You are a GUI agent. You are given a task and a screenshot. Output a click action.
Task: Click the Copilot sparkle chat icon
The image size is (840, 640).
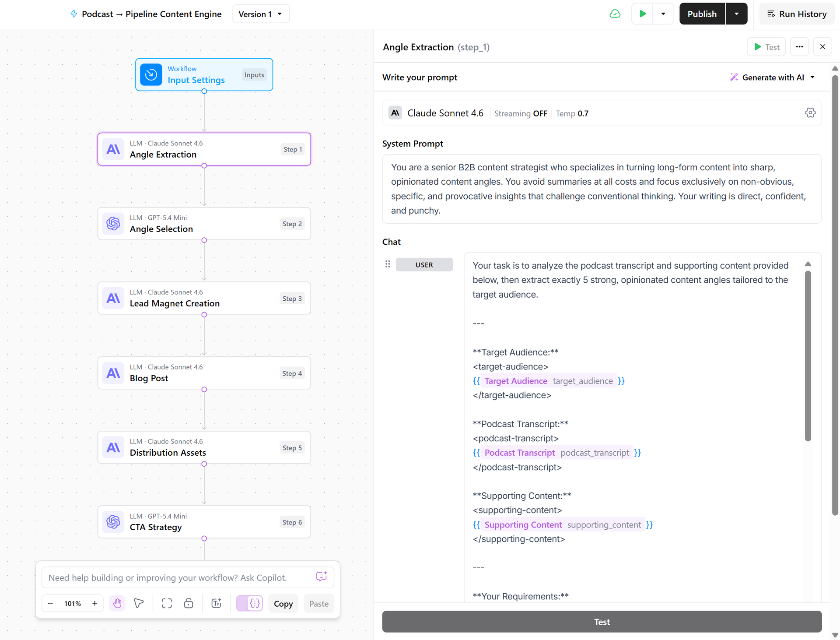coord(322,577)
